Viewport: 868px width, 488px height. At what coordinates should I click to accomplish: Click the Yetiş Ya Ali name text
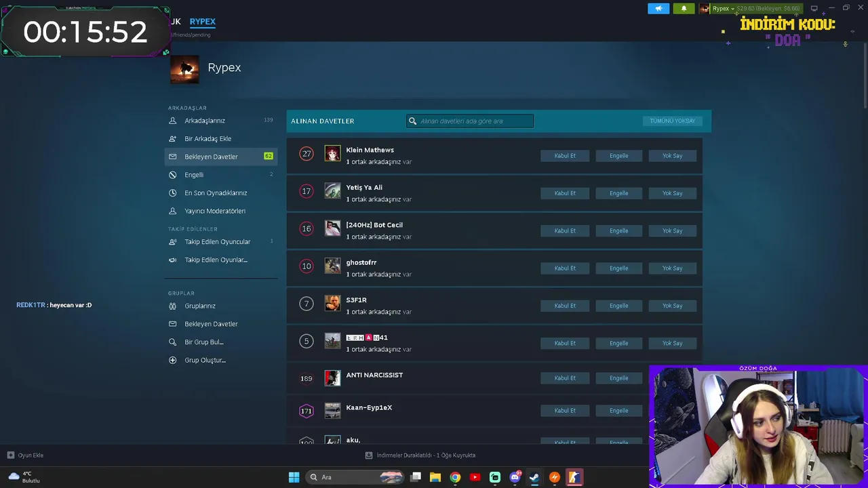(x=364, y=188)
